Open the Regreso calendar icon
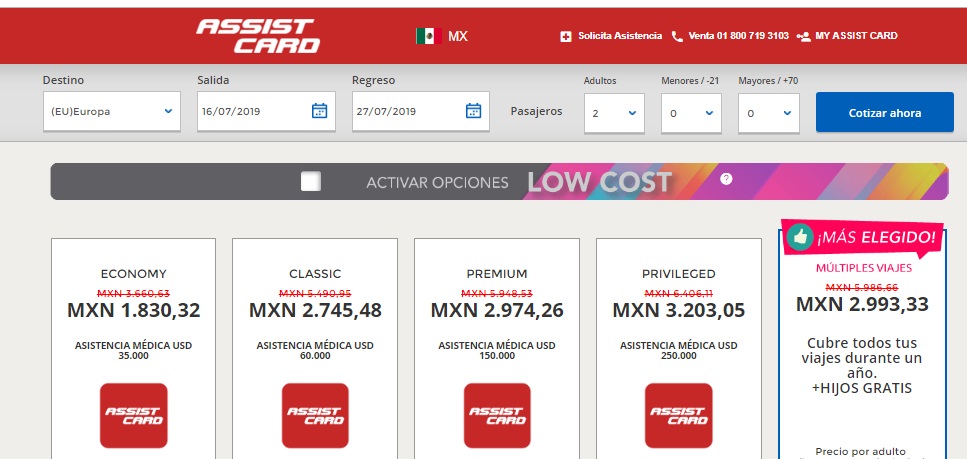This screenshot has height=459, width=967. [473, 111]
